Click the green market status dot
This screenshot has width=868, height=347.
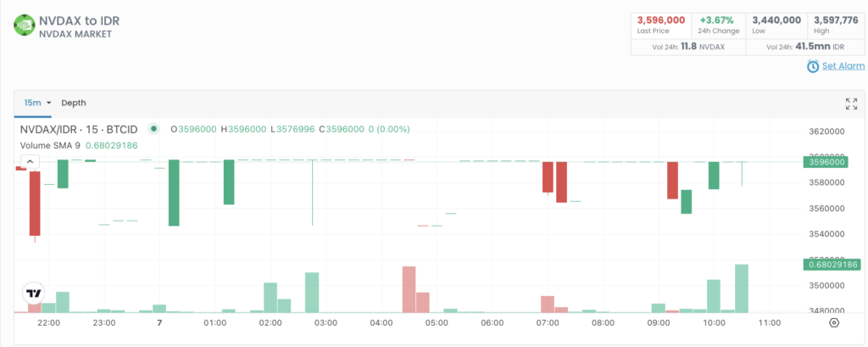point(154,129)
